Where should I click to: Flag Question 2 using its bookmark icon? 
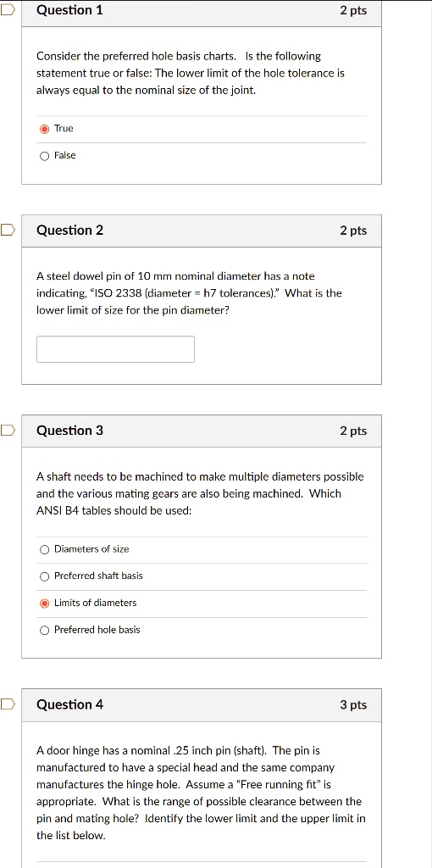point(7,230)
